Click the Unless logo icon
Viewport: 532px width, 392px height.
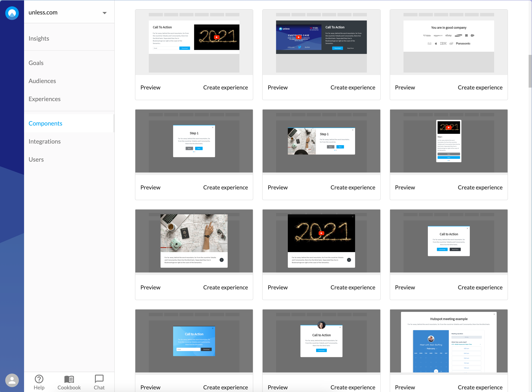pyautogui.click(x=12, y=13)
